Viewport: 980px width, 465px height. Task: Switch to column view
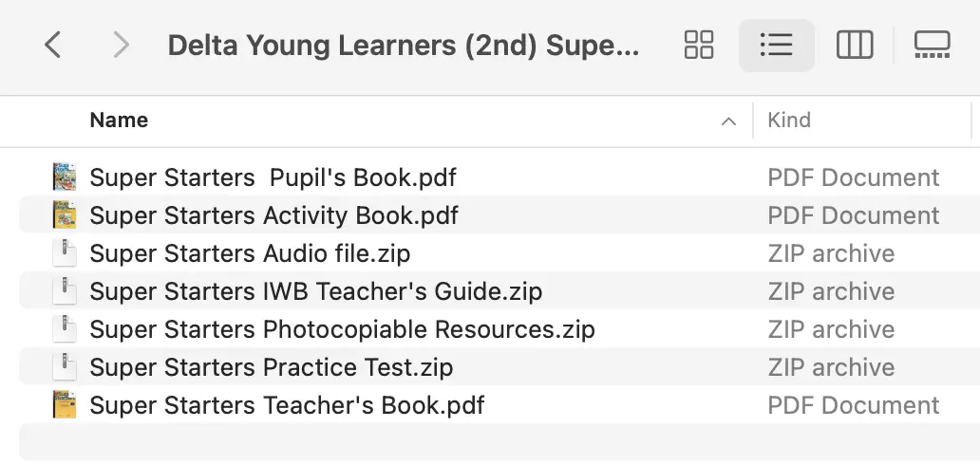click(x=855, y=45)
